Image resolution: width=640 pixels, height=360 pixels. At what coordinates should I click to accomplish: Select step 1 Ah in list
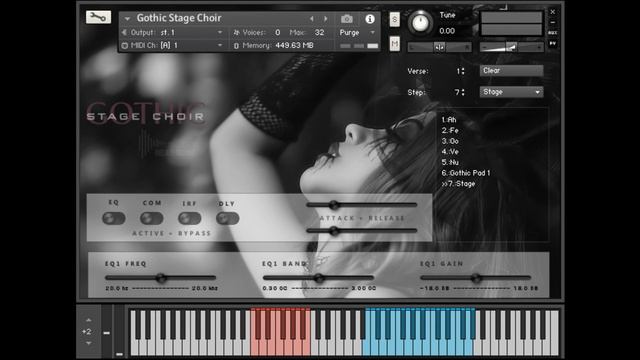(x=449, y=120)
